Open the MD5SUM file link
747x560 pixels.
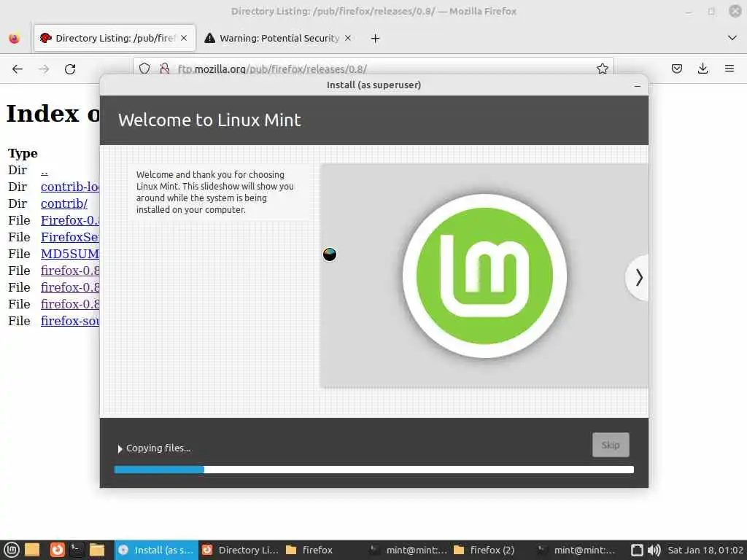pos(70,254)
